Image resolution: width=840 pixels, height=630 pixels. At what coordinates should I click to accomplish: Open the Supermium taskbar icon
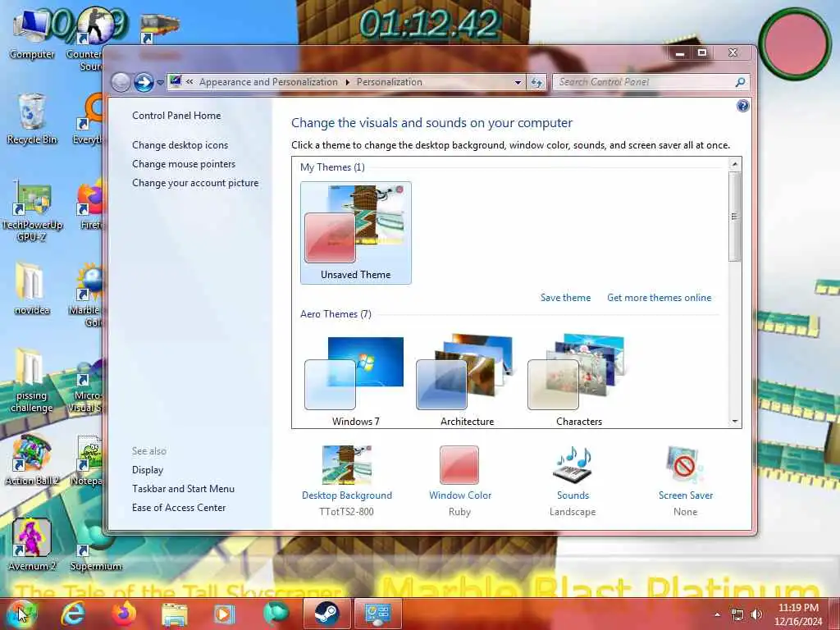(x=276, y=614)
